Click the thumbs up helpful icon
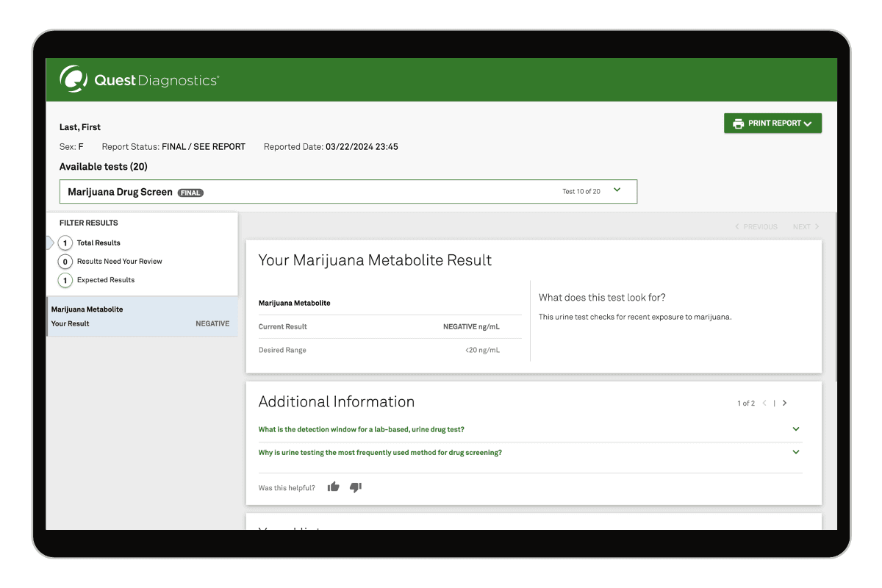The image size is (882, 588). pos(334,487)
